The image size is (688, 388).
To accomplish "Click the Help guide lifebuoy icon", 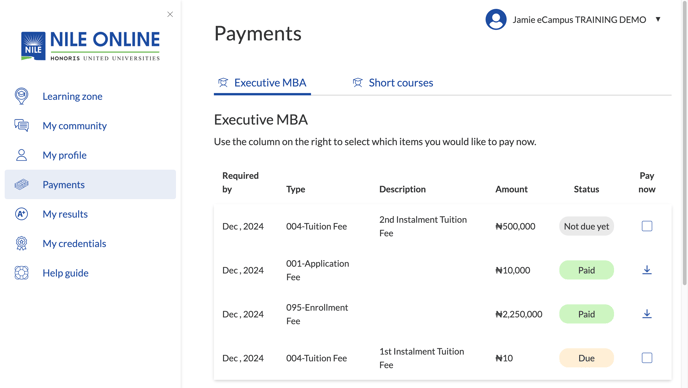I will point(22,273).
